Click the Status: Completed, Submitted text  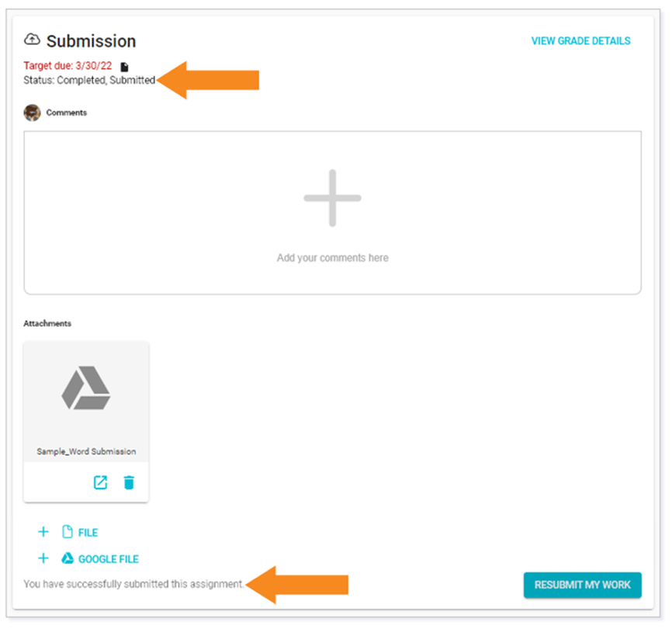tap(88, 80)
